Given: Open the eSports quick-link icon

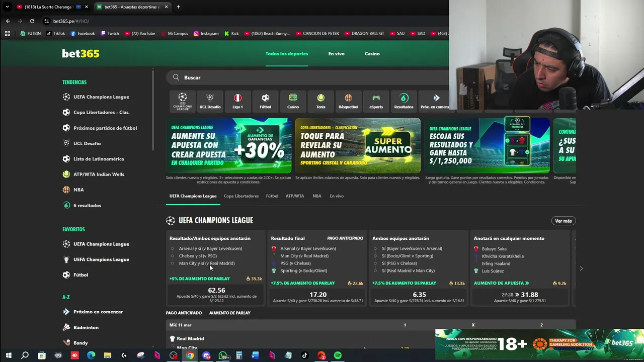Looking at the screenshot, I should pyautogui.click(x=376, y=101).
